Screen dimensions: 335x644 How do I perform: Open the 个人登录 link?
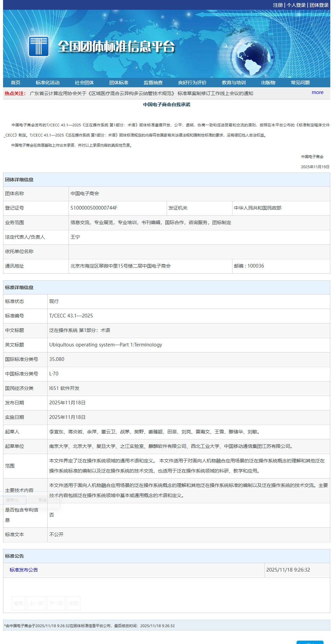click(296, 5)
